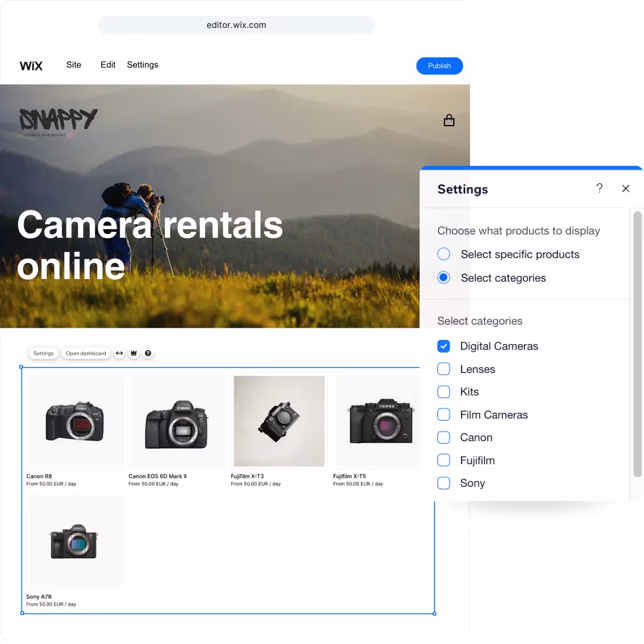Check the Lenses category checkbox

[444, 369]
